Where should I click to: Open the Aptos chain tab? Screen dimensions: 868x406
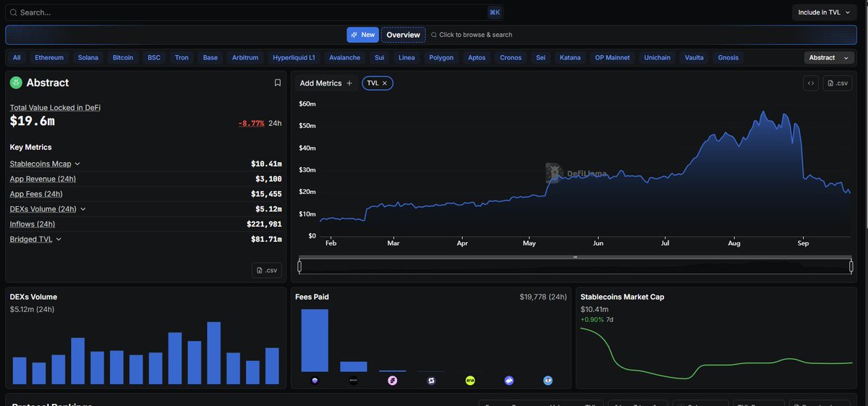[477, 58]
